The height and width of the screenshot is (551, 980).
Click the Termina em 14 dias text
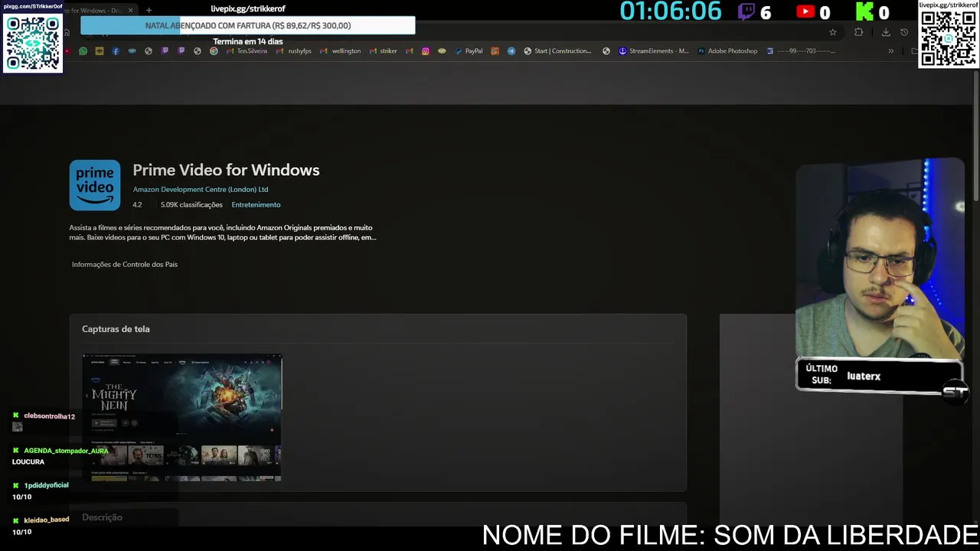248,41
